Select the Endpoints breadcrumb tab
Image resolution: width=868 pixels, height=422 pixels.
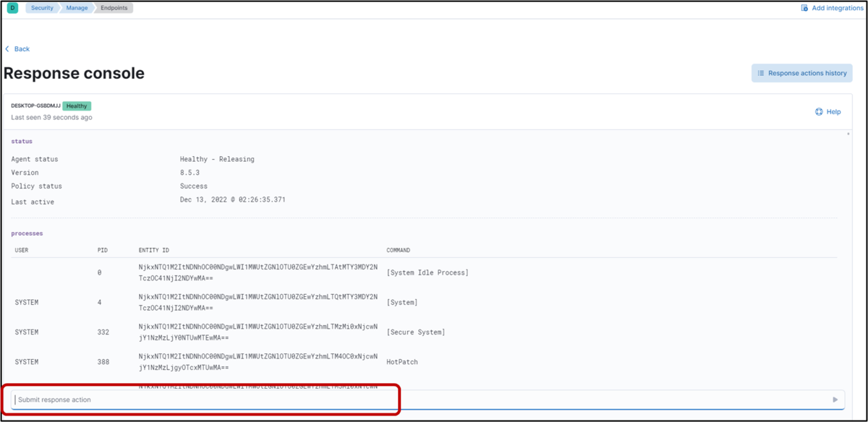114,7
